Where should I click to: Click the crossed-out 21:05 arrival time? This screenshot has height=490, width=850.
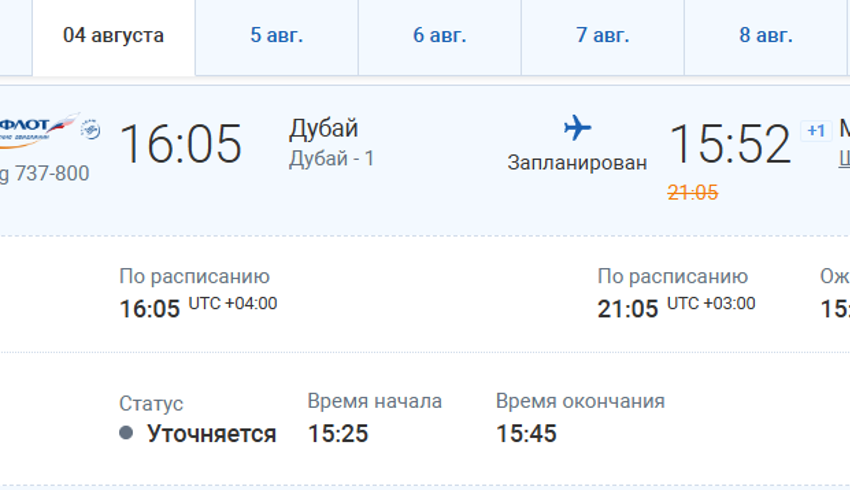692,193
